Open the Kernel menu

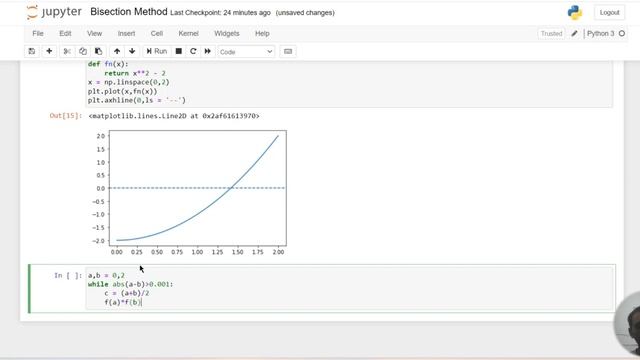click(x=188, y=33)
